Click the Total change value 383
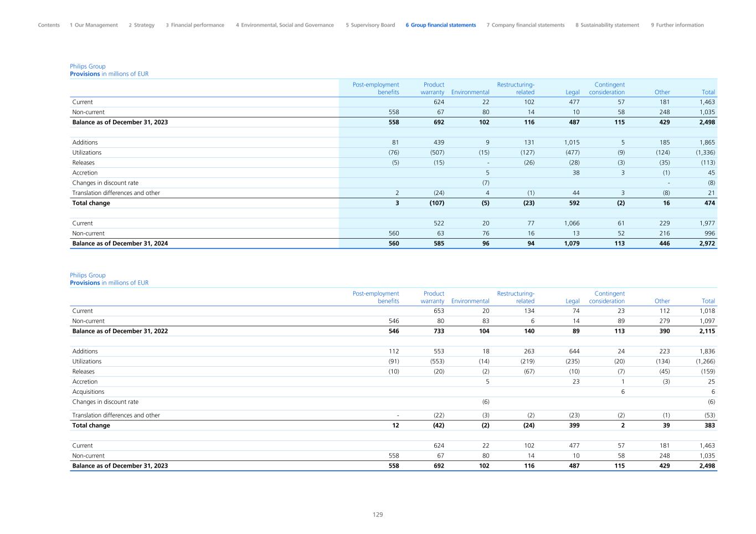 (x=709, y=425)
